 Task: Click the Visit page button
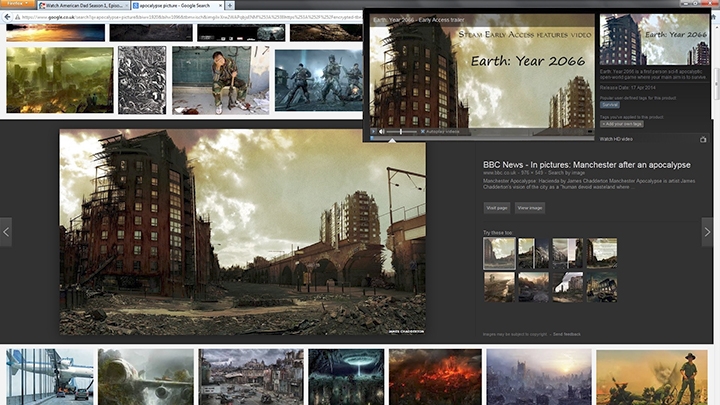tap(497, 207)
